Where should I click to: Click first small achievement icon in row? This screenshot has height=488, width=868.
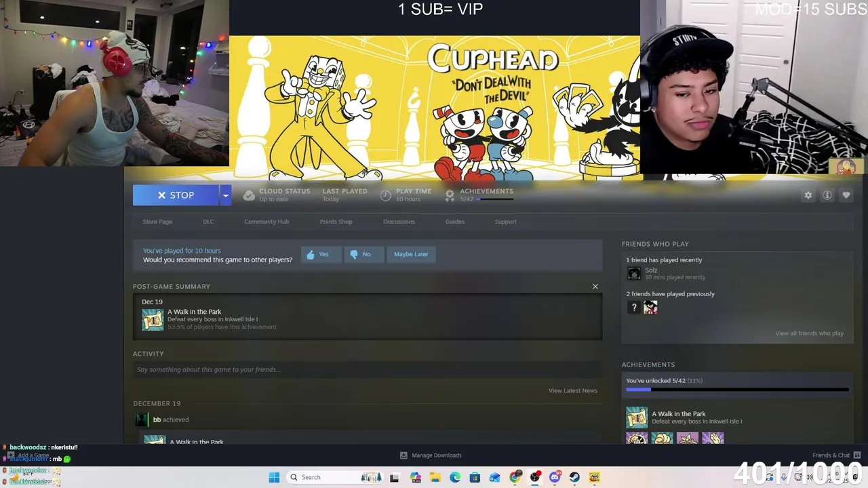[x=637, y=438]
